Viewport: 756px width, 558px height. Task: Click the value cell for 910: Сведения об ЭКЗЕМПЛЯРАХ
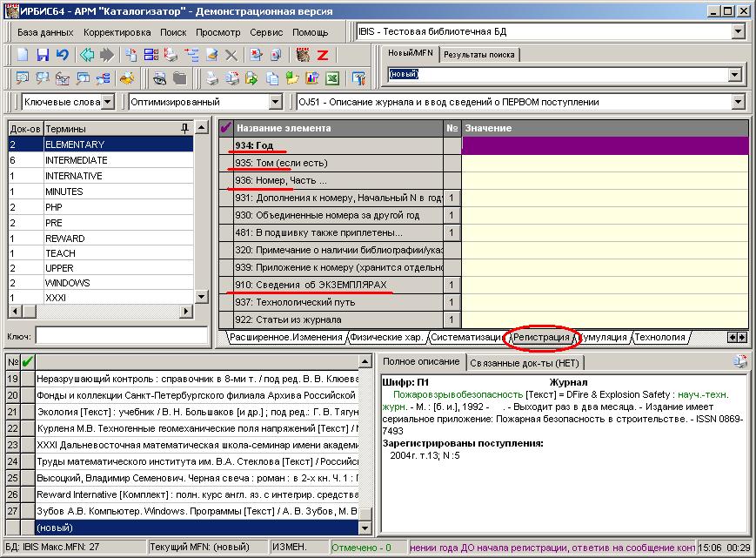pos(605,285)
